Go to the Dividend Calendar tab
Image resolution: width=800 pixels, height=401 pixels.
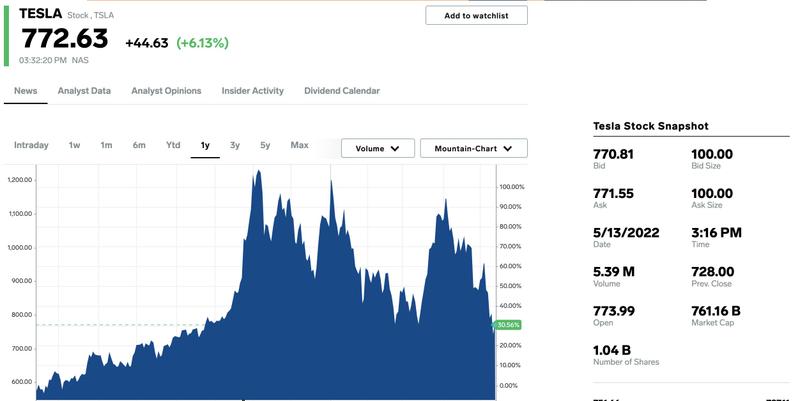(x=342, y=91)
